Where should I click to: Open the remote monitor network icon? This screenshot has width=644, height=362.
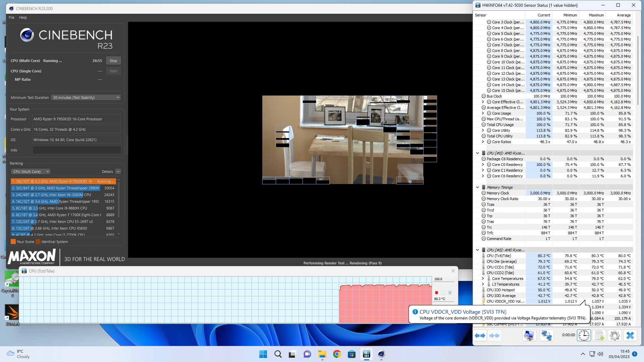click(546, 336)
